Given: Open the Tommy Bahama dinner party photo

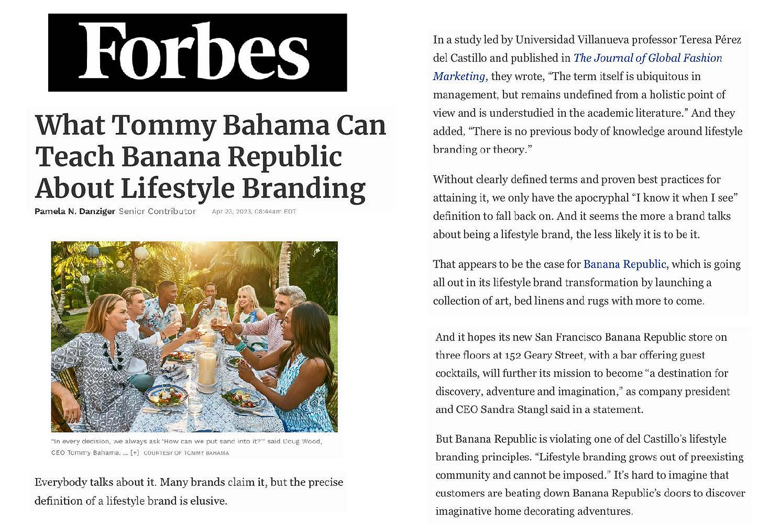Looking at the screenshot, I should point(194,337).
